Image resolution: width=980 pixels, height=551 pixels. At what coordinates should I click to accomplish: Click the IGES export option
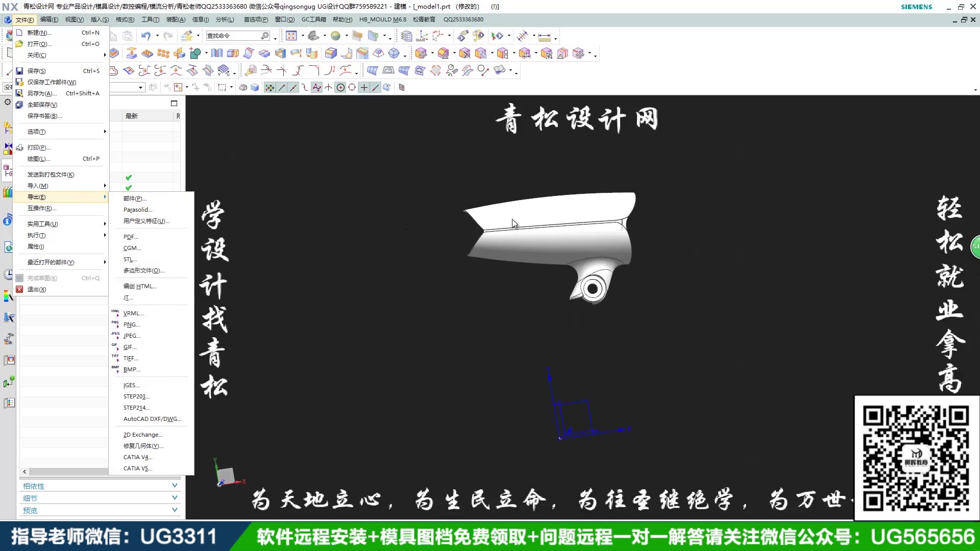[x=131, y=385]
